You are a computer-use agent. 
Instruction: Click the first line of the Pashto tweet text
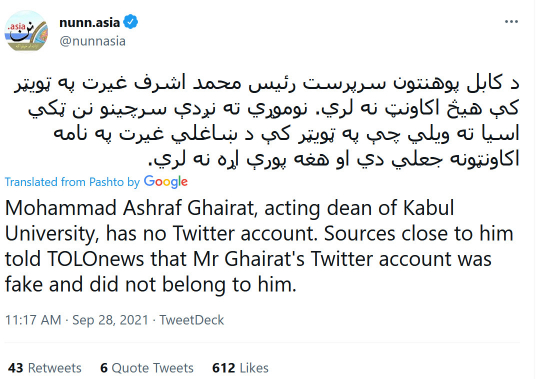[266, 84]
